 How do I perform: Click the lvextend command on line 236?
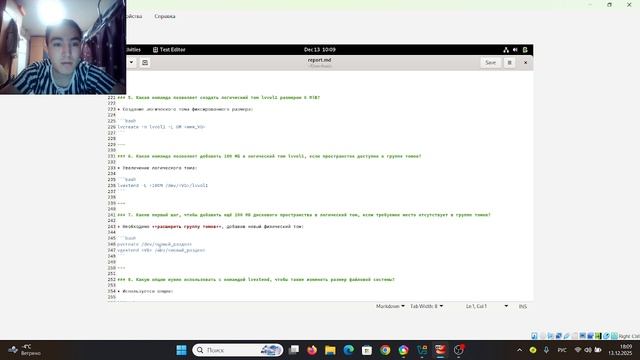pos(162,186)
